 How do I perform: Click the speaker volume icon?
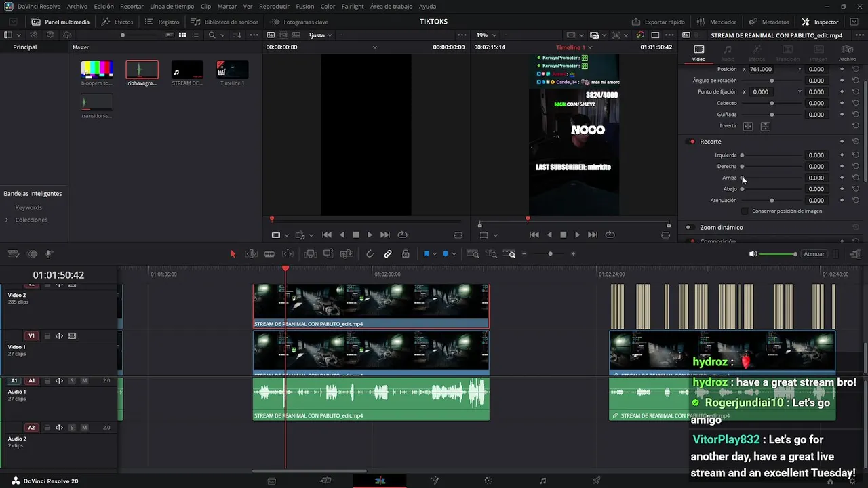pos(753,254)
